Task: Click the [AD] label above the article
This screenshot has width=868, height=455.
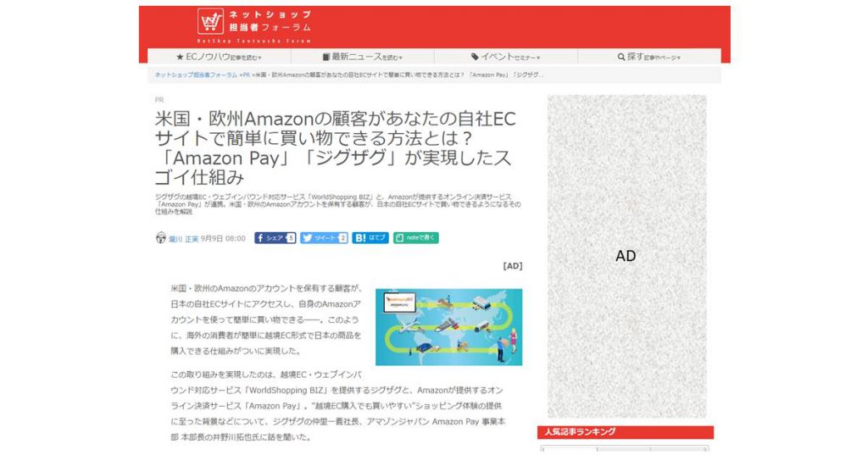Action: [513, 266]
